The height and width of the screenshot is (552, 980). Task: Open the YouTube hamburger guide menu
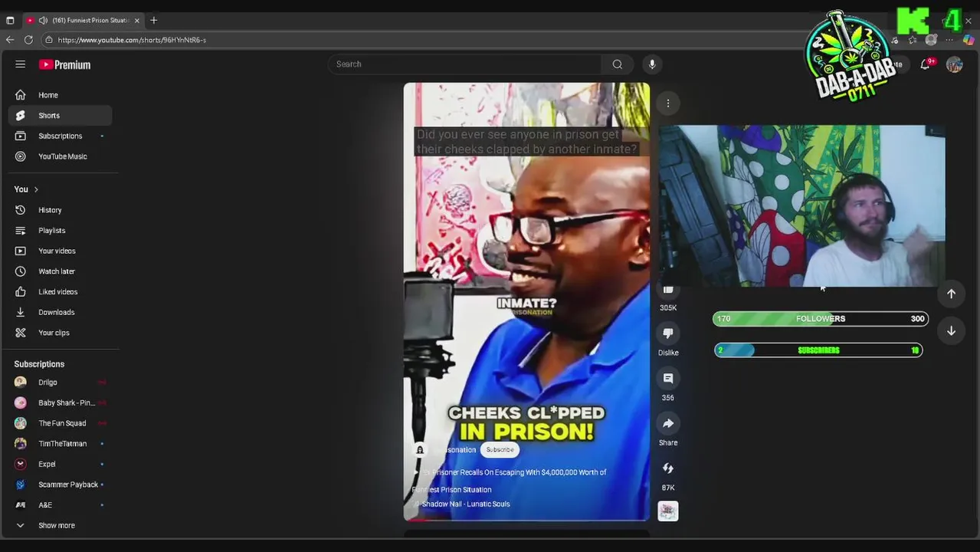click(21, 64)
